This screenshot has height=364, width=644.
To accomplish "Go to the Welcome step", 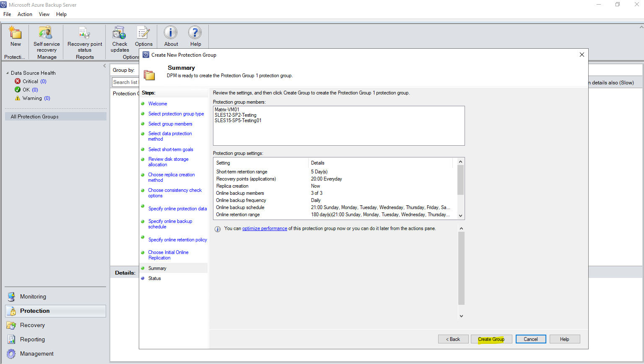I will pos(158,104).
